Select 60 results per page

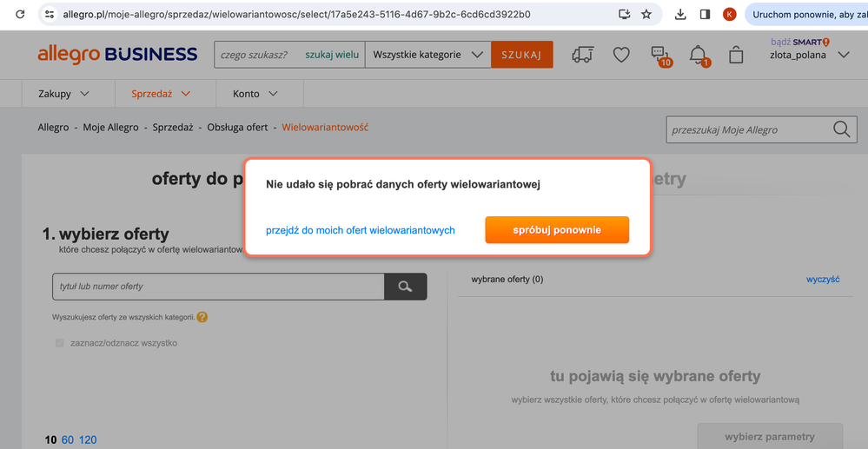(67, 440)
